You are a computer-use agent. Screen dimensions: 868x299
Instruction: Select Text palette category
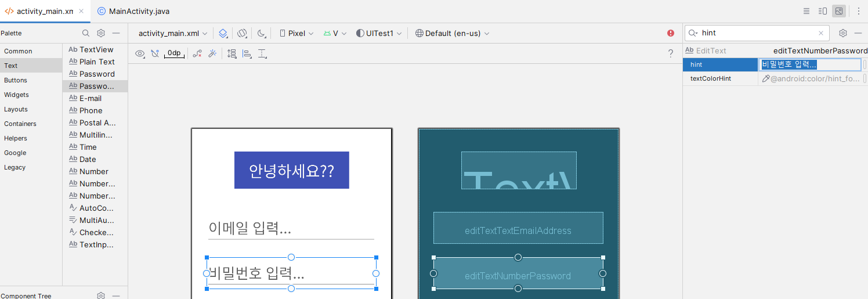coord(31,66)
